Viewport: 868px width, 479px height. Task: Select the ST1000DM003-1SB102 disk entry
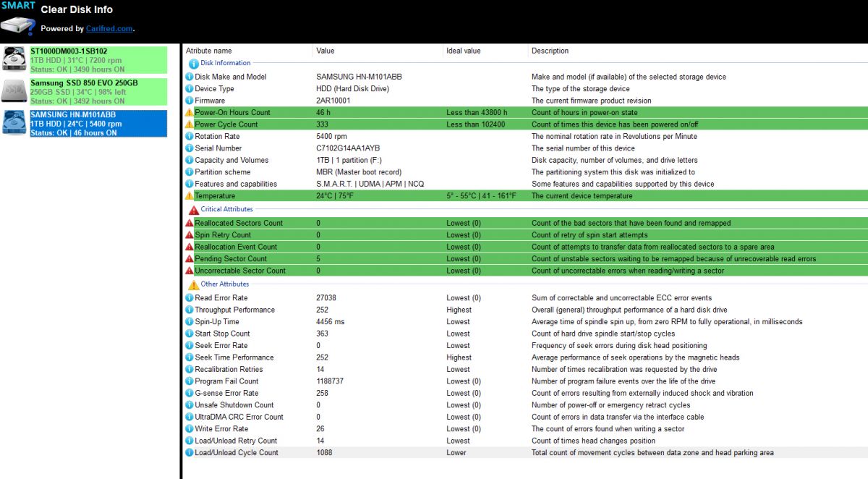84,60
